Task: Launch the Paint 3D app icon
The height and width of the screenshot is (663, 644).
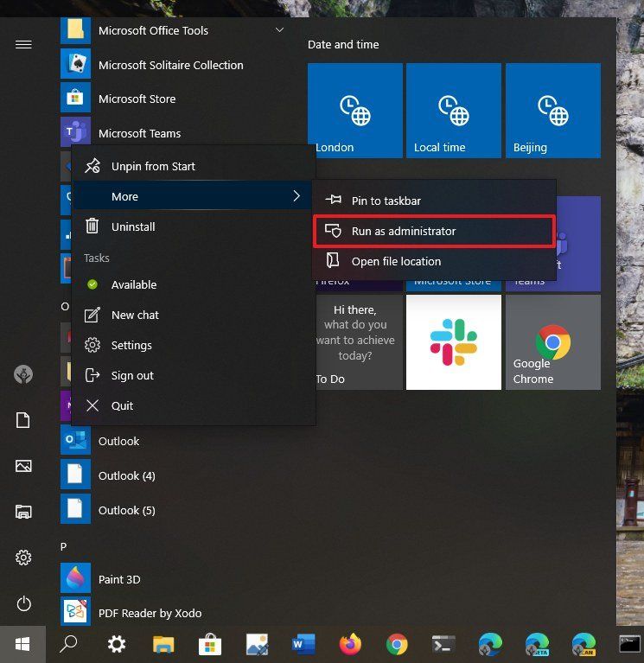Action: point(75,578)
